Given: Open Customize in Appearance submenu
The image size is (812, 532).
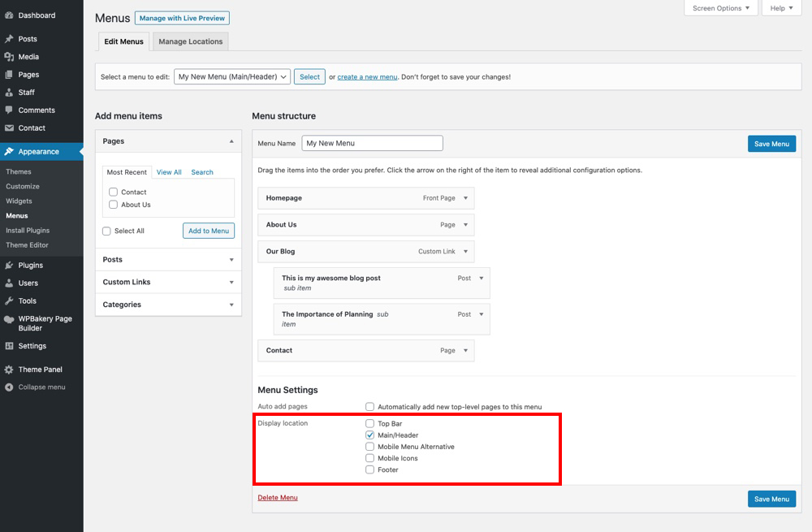Looking at the screenshot, I should click(23, 187).
